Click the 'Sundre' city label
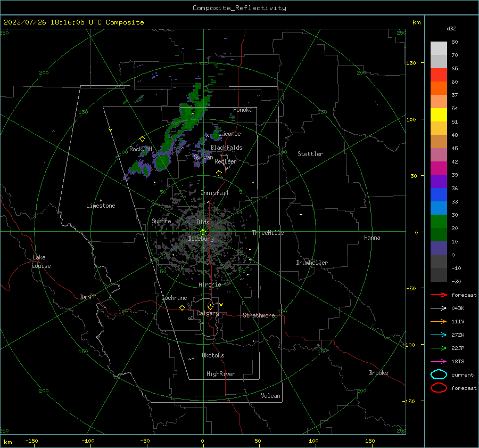Screen dimensions: 479x448 coord(161,221)
